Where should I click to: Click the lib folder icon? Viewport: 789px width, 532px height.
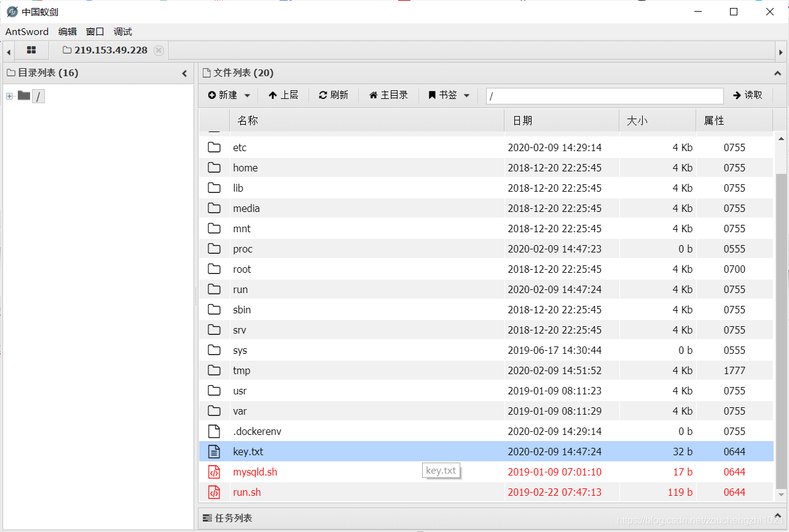(x=214, y=188)
